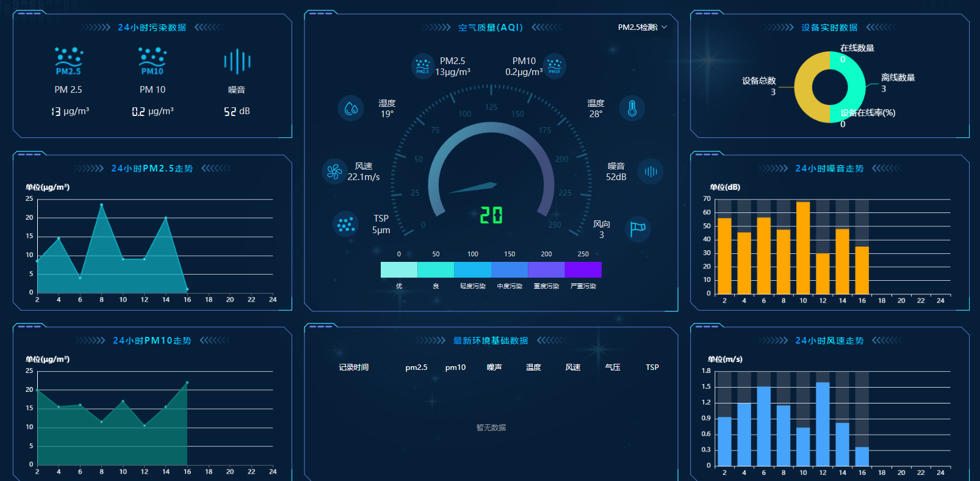Click the tallest noise bar at hour 10
This screenshot has height=481, width=980.
(x=803, y=248)
